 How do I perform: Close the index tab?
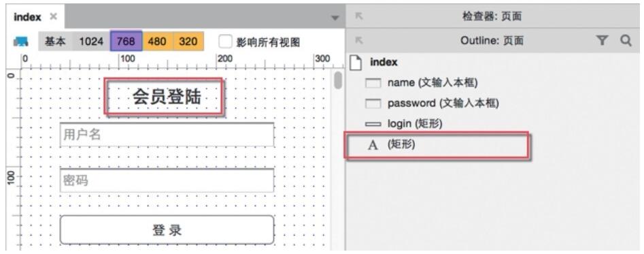tap(54, 17)
